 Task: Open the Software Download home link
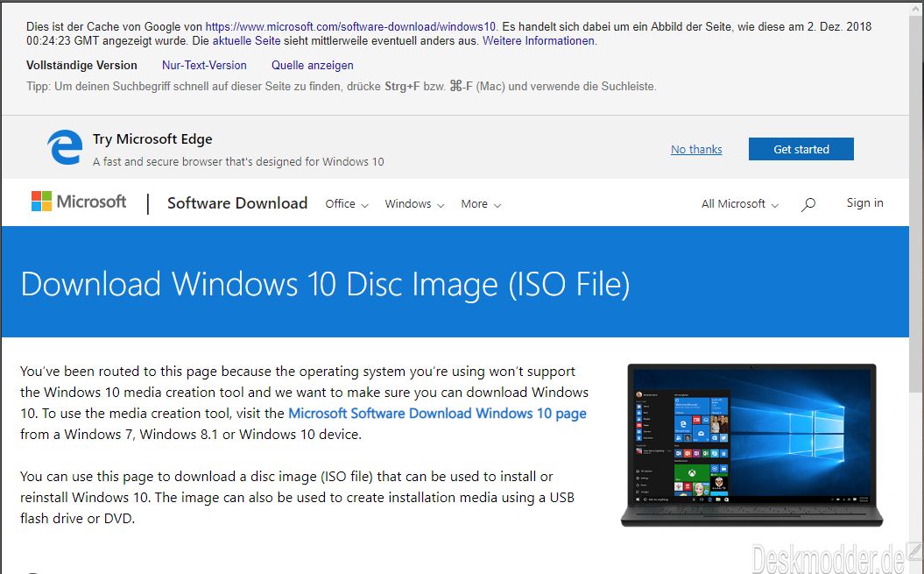[237, 203]
